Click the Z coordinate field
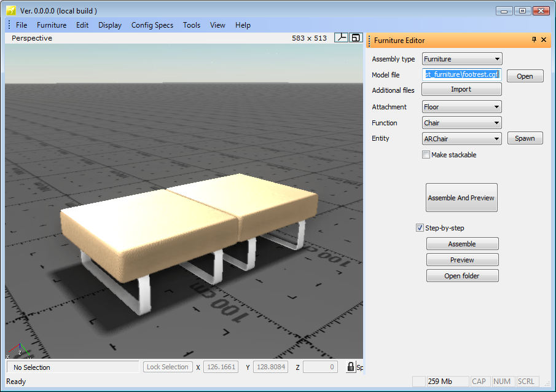The image size is (556, 392). tap(320, 367)
